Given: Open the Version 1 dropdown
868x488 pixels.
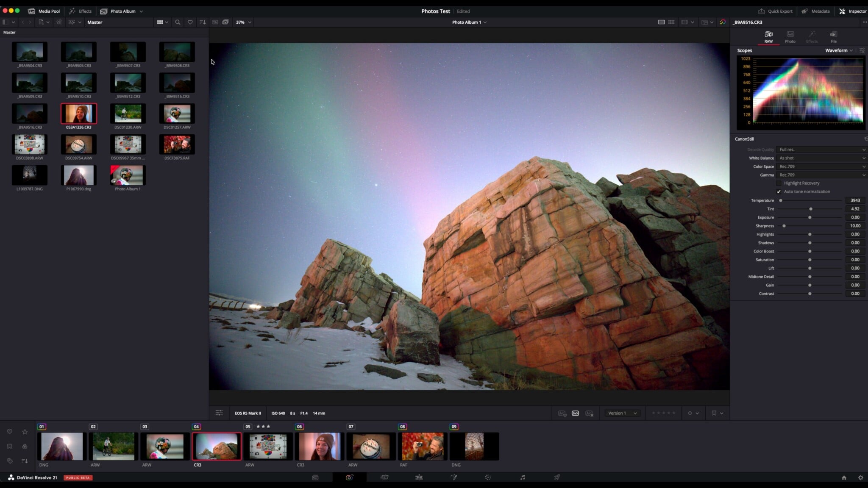Looking at the screenshot, I should (x=622, y=413).
